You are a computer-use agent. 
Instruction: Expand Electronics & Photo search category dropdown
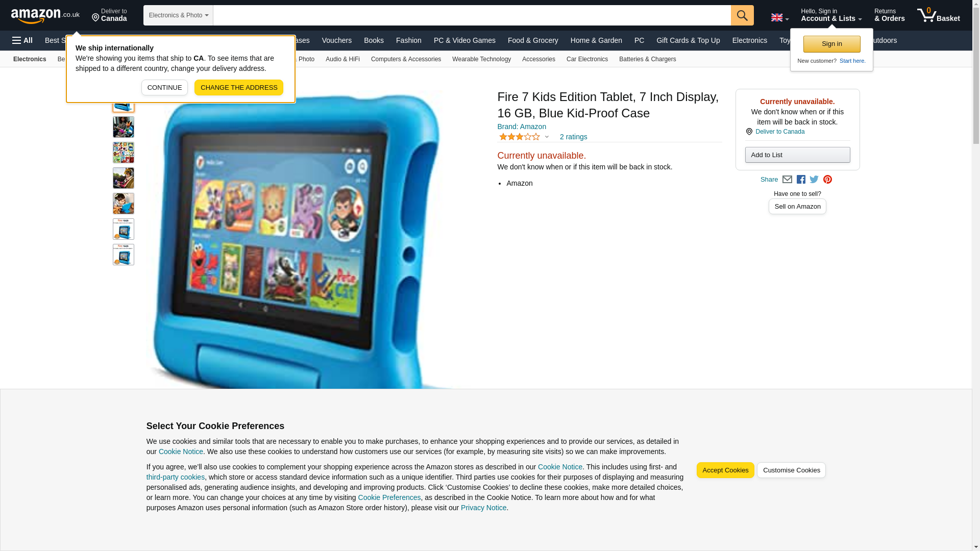(178, 15)
